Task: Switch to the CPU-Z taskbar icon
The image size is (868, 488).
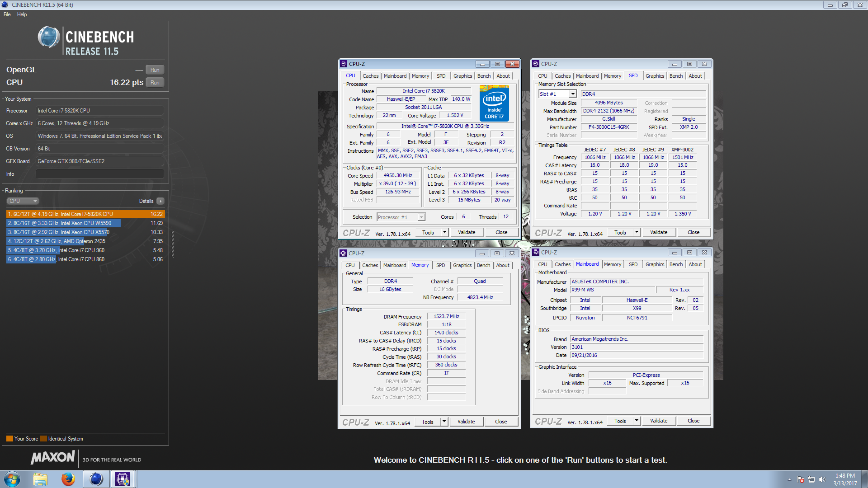Action: (123, 479)
